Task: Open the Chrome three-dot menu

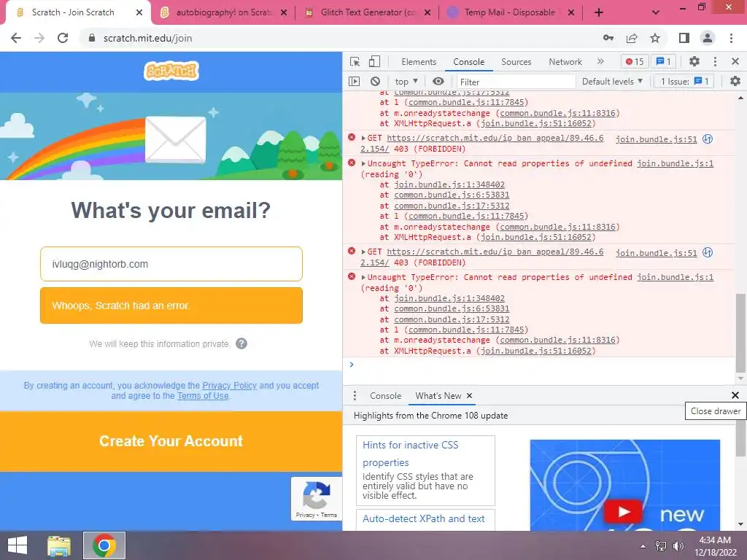Action: point(731,38)
